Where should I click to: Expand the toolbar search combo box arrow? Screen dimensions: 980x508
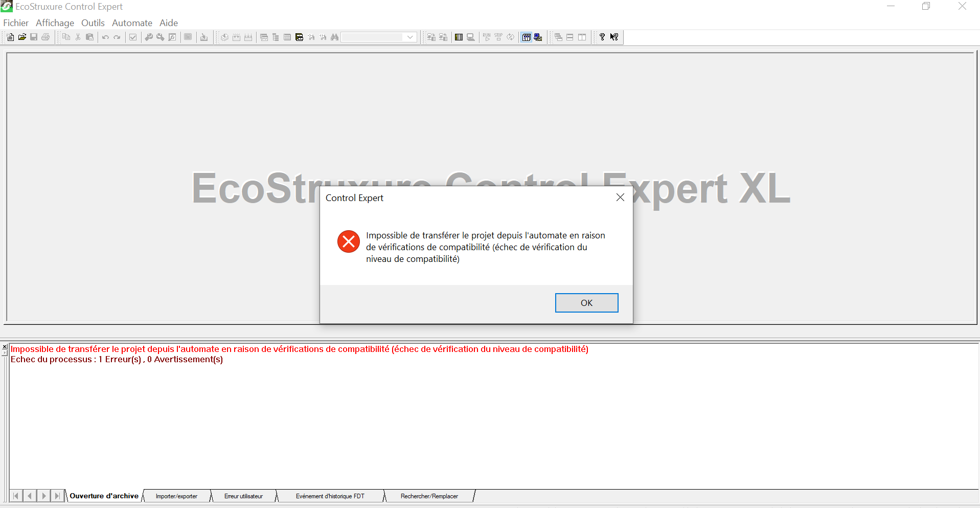410,37
